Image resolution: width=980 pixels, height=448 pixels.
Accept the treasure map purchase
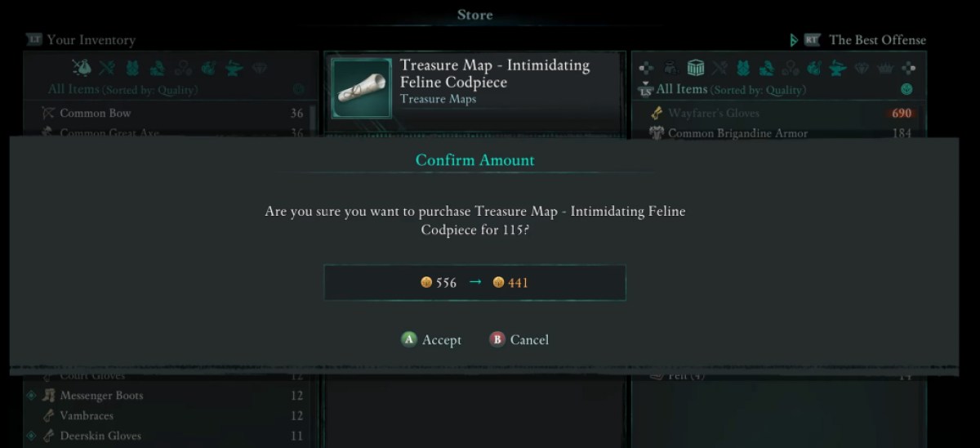[x=431, y=339]
